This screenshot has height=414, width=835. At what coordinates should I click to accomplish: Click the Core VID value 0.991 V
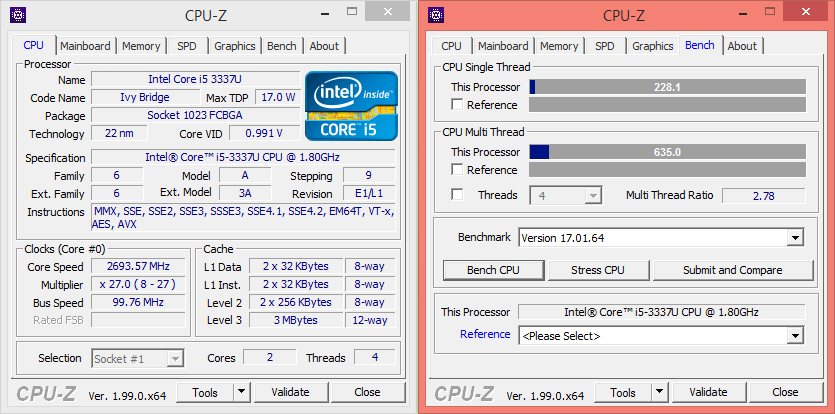tap(264, 133)
